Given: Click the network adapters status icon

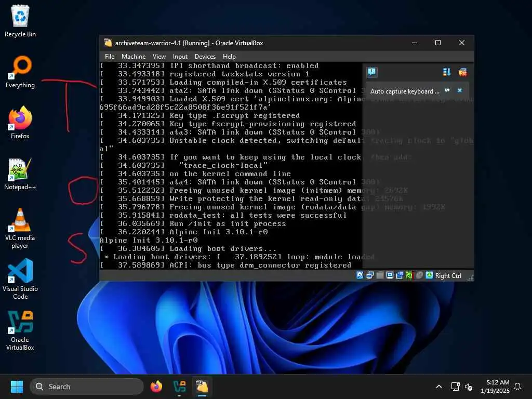Looking at the screenshot, I should coord(370,275).
